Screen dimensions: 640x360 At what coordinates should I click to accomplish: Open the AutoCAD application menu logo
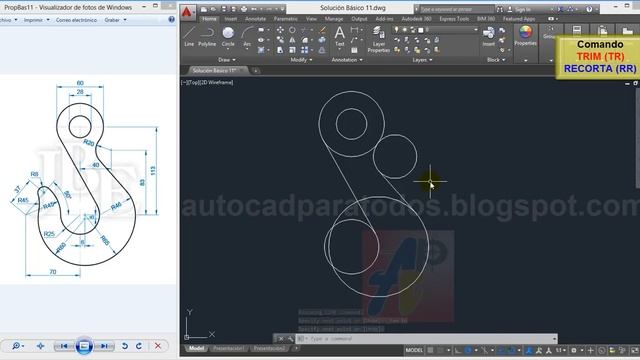[x=187, y=12]
